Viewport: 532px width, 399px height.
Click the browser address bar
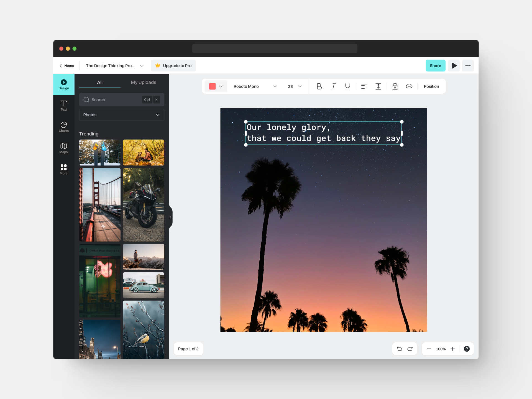click(x=275, y=48)
